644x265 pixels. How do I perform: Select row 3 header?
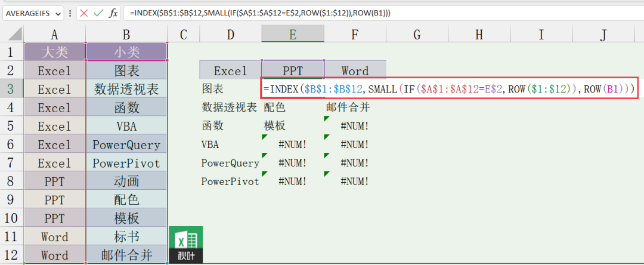(12, 89)
